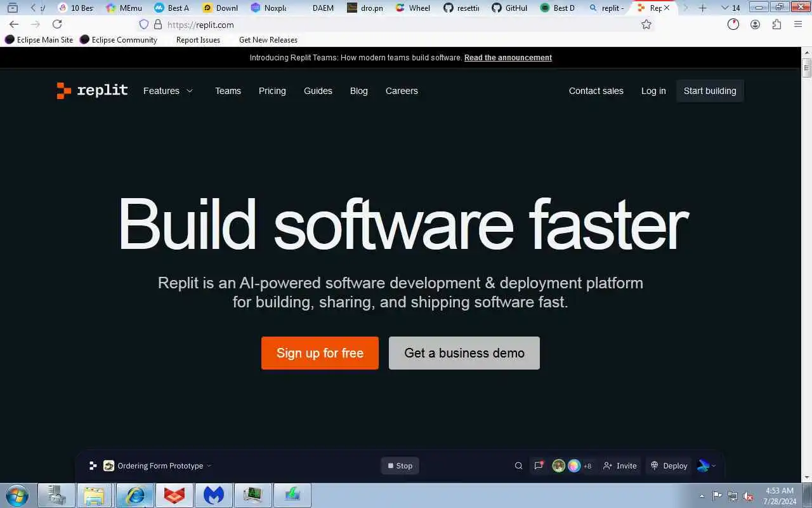Viewport: 812px width, 508px height.
Task: Open the Get New Releases bookmark
Action: coord(268,39)
